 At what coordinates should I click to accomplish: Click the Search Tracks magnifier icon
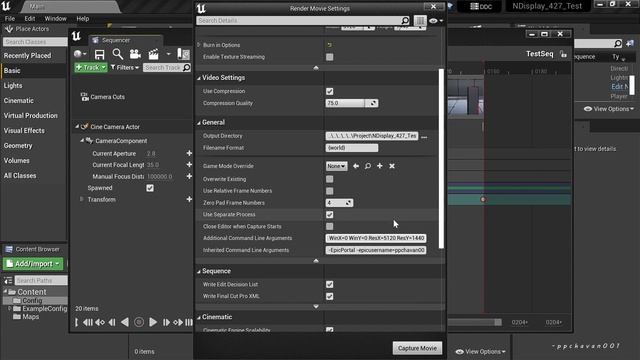tap(187, 67)
